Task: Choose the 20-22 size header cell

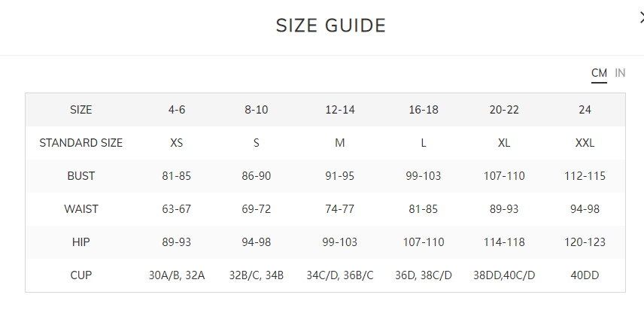Action: point(504,110)
